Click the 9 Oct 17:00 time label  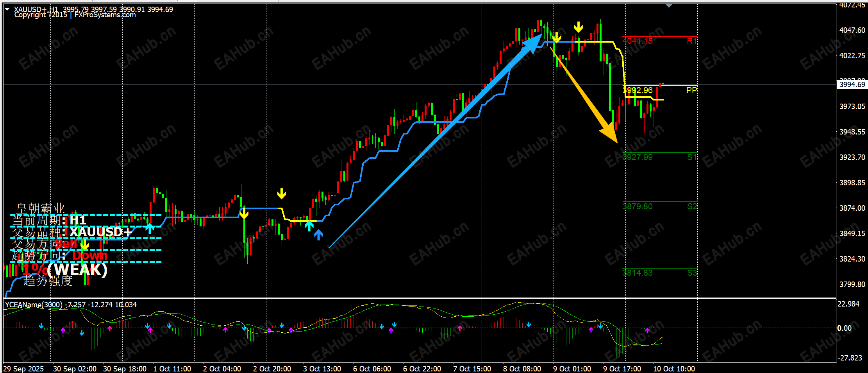622,369
